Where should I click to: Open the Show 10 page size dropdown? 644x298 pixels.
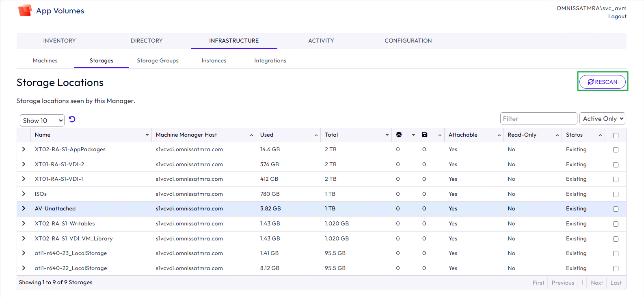click(x=42, y=120)
